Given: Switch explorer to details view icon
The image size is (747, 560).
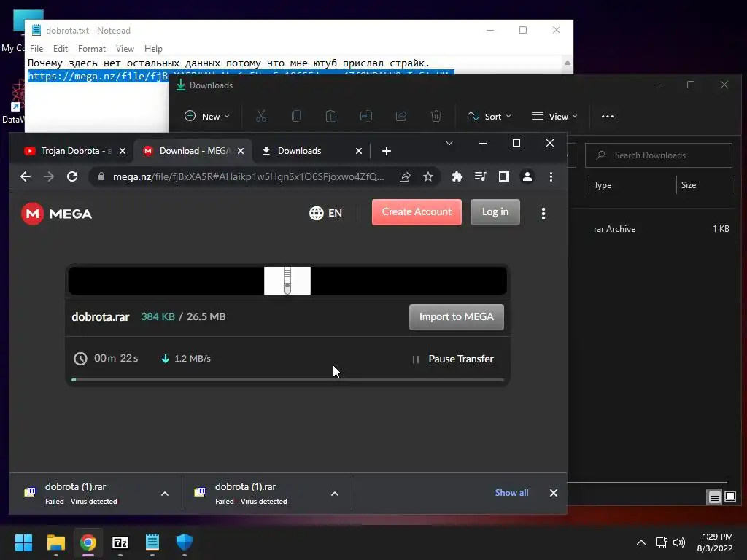Looking at the screenshot, I should pos(715,497).
